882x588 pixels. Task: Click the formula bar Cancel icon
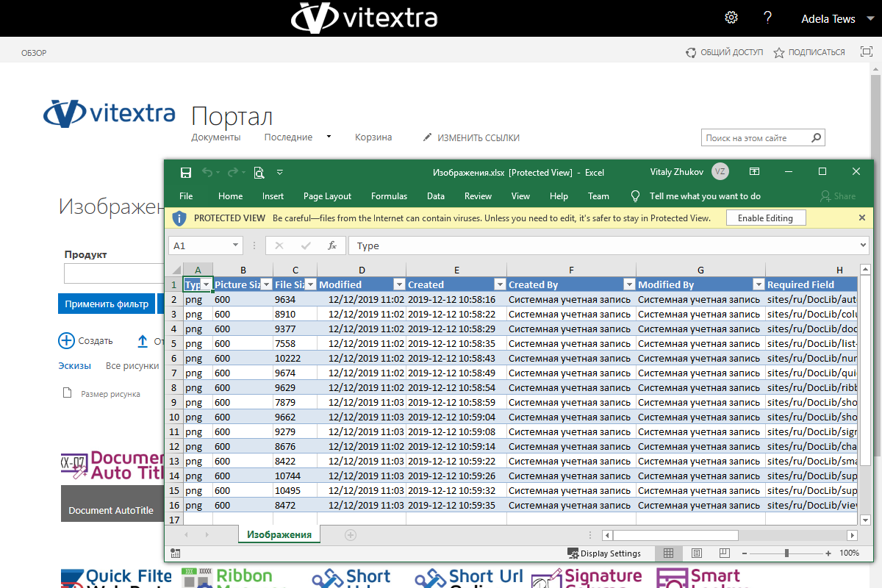click(x=279, y=245)
